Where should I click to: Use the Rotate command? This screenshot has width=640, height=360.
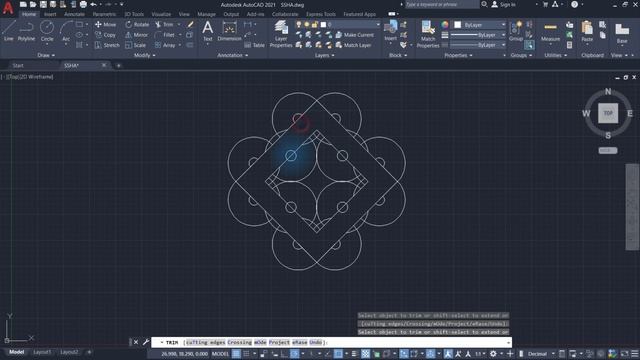137,24
